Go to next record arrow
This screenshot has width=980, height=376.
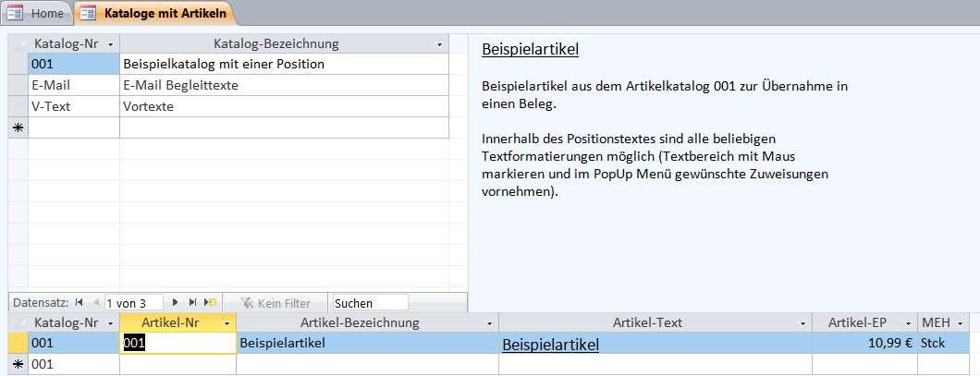pos(176,302)
